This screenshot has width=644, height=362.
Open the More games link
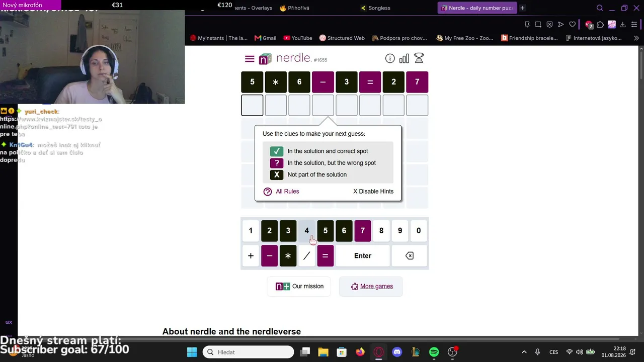coord(371,287)
